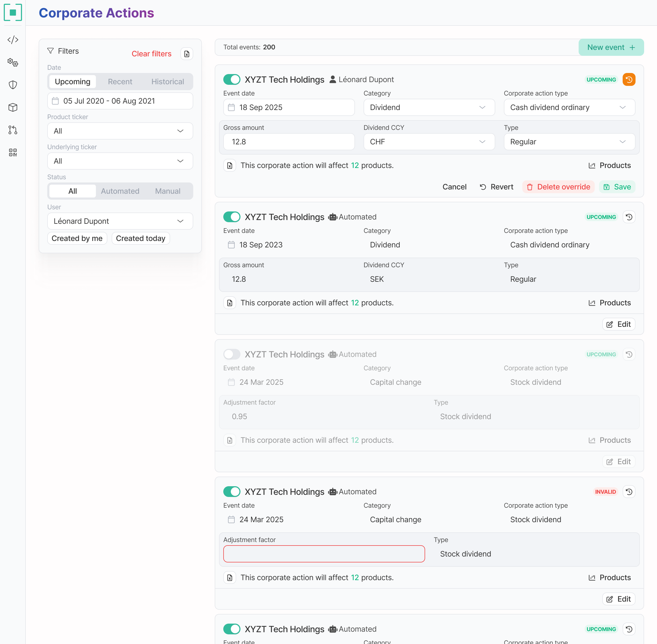Click the Delete override button

click(x=558, y=187)
